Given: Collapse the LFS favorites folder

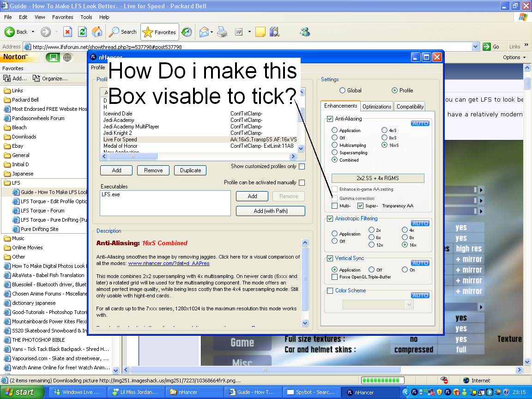Looking at the screenshot, I should pyautogui.click(x=12, y=183).
